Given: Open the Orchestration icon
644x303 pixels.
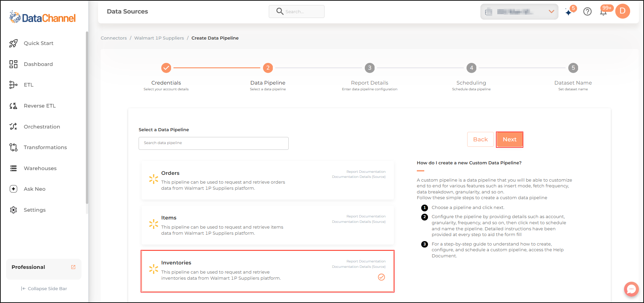Looking at the screenshot, I should coord(13,126).
